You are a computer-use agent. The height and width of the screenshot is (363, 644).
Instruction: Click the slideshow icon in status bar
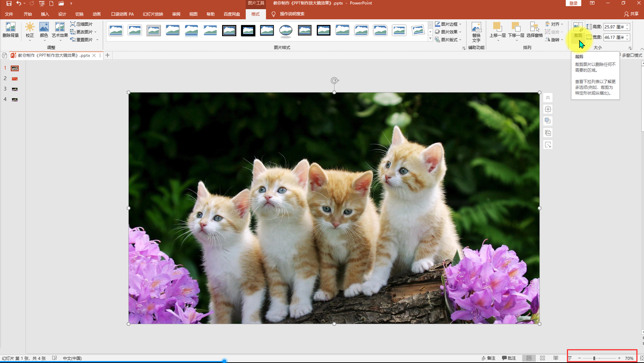click(570, 358)
